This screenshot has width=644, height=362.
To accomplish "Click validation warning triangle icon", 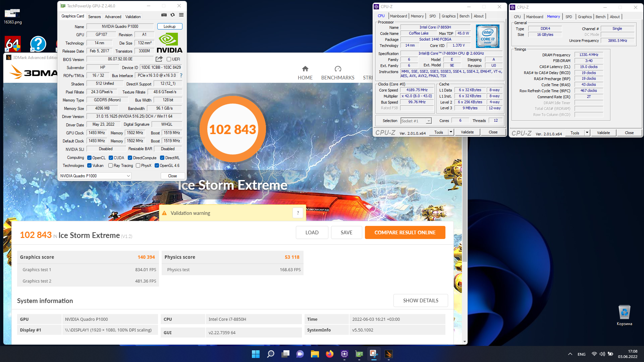I will tap(164, 213).
